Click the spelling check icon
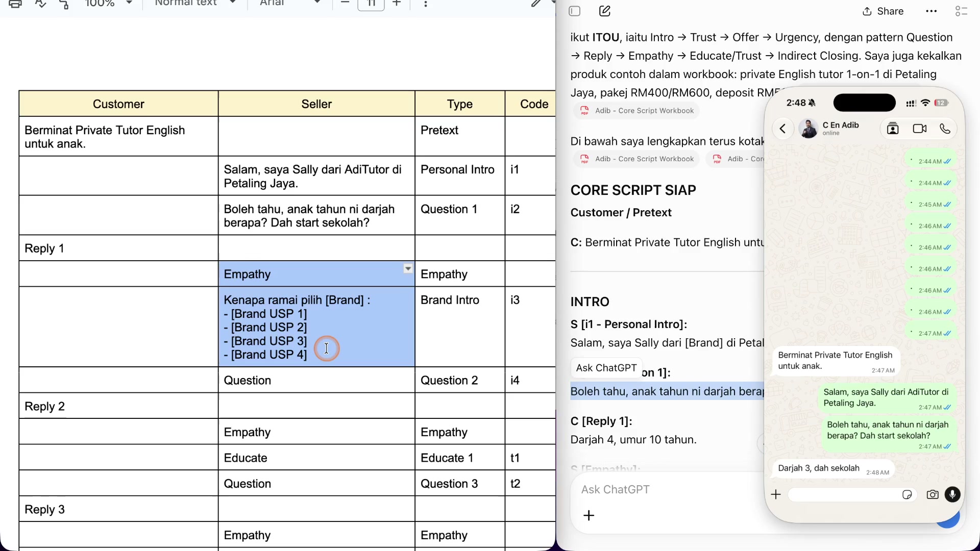This screenshot has width=980, height=551. (x=40, y=4)
